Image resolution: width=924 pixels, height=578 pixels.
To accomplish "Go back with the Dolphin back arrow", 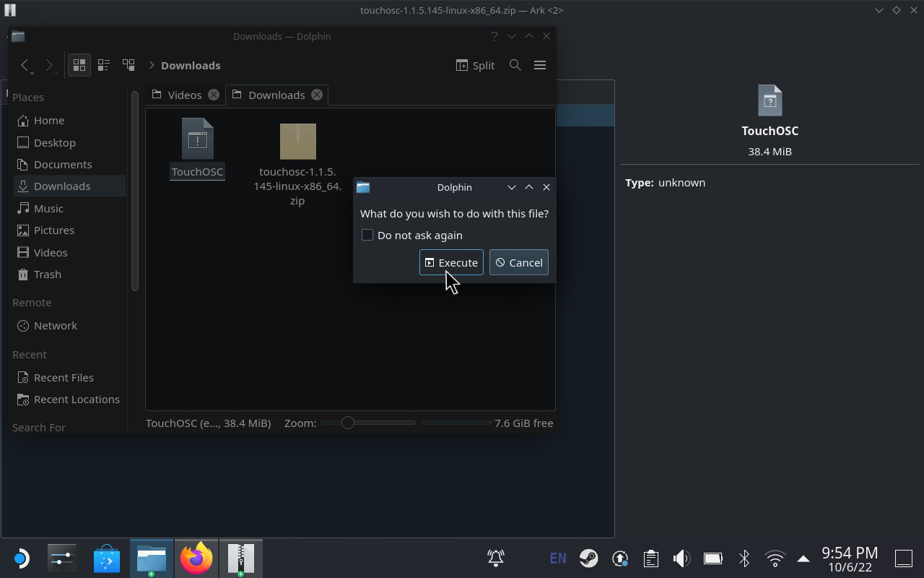I will click(25, 65).
